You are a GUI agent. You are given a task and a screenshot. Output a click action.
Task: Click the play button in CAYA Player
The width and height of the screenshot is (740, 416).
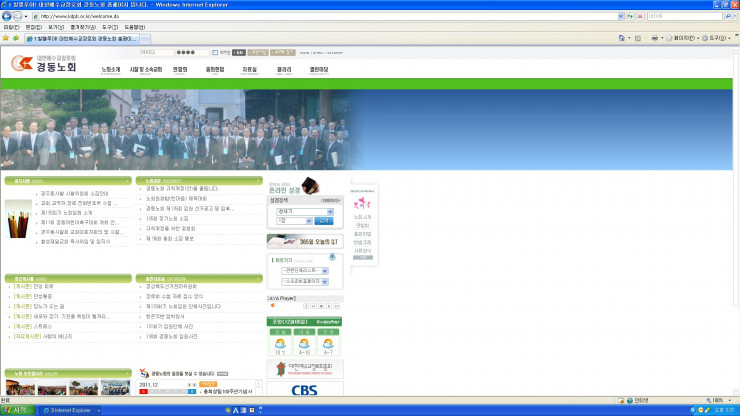pyautogui.click(x=329, y=306)
